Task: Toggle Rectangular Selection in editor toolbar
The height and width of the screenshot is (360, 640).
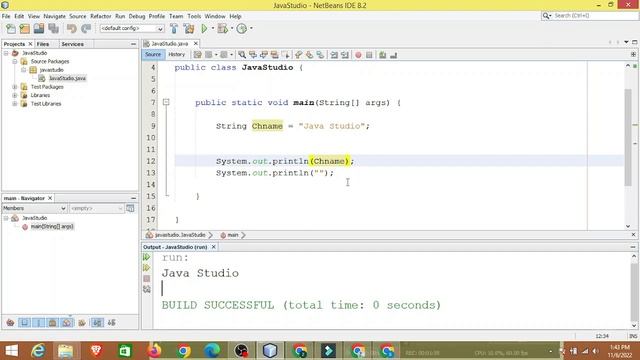Action: pyautogui.click(x=286, y=55)
